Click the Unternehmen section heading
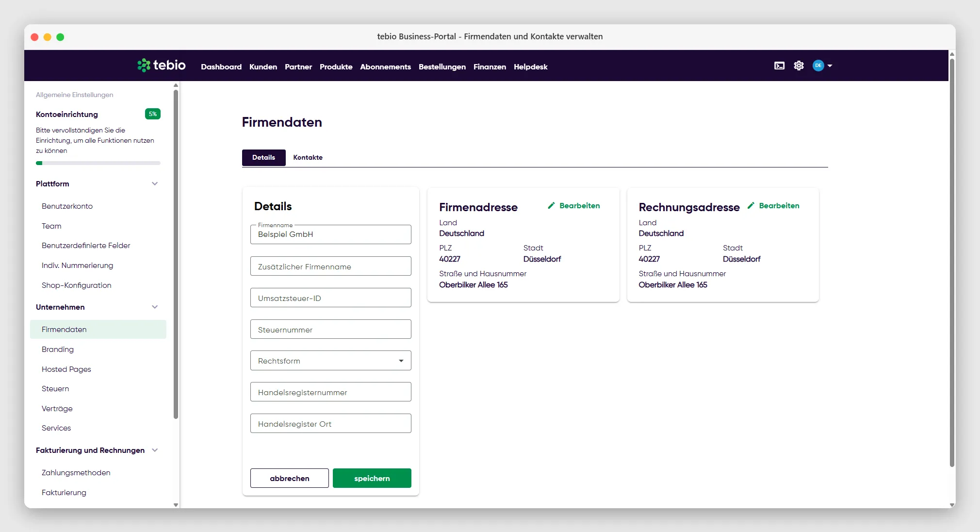Image resolution: width=980 pixels, height=532 pixels. pos(60,307)
